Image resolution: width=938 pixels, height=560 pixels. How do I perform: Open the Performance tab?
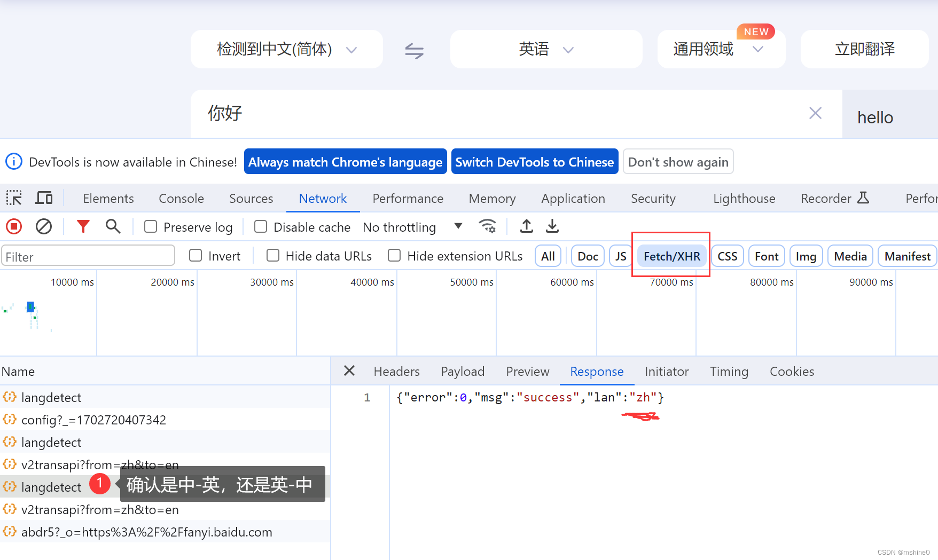coord(408,198)
